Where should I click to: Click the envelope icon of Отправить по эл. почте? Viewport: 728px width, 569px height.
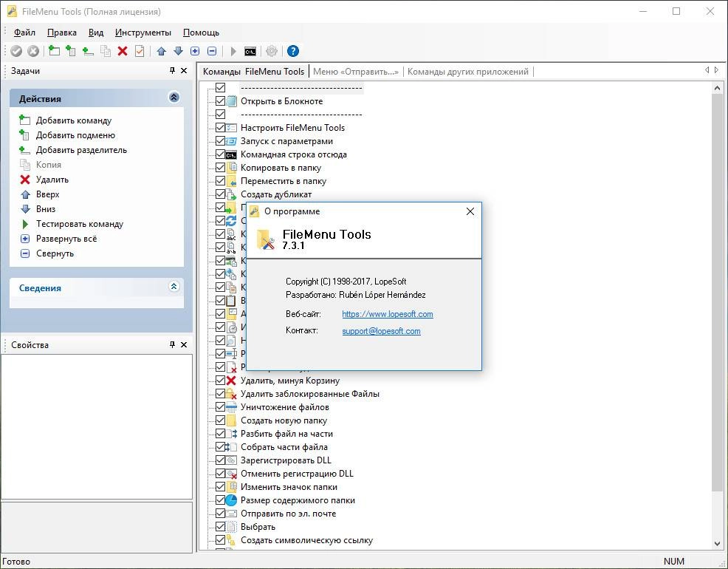click(231, 514)
